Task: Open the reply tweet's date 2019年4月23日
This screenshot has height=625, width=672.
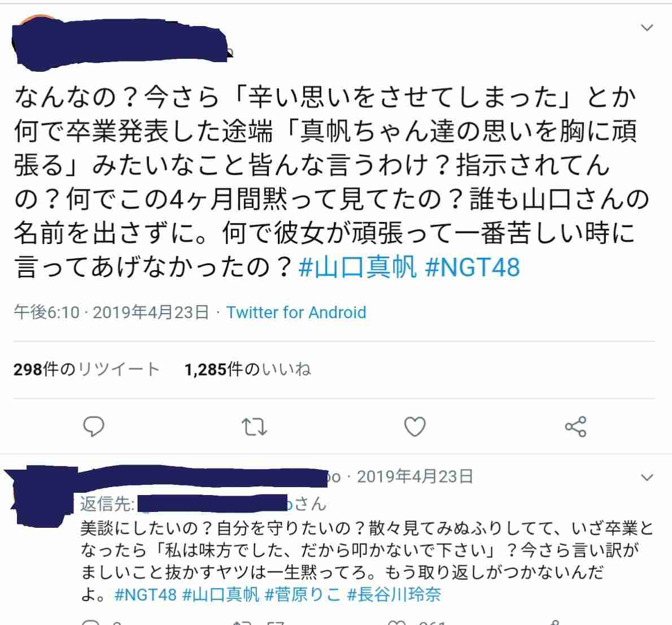Action: coord(415,476)
